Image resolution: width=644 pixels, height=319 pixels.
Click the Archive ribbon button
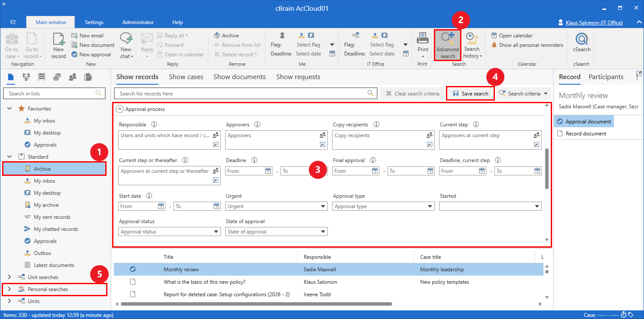click(x=226, y=36)
